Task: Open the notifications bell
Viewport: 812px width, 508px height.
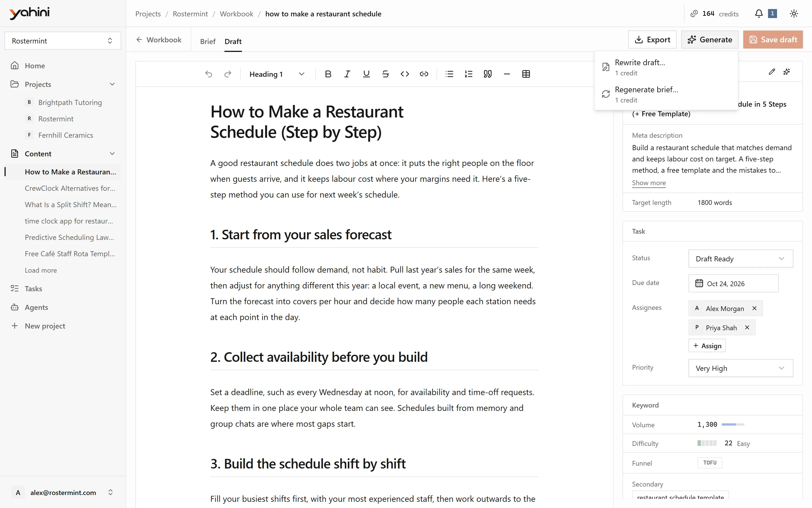Action: [x=759, y=14]
